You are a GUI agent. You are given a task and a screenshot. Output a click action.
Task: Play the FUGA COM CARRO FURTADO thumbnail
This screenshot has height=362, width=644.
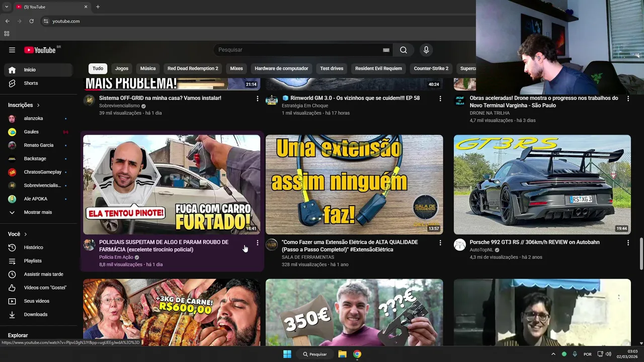172,185
